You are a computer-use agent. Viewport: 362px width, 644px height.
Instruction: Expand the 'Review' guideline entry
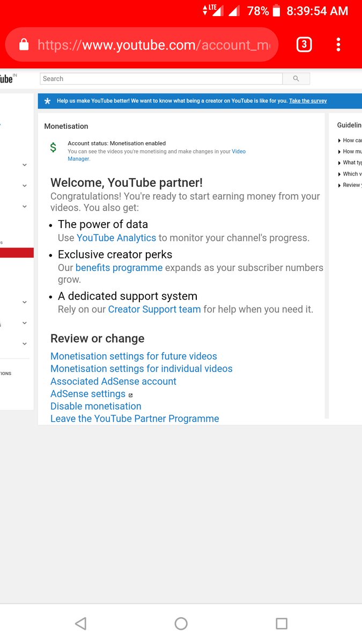click(x=350, y=185)
